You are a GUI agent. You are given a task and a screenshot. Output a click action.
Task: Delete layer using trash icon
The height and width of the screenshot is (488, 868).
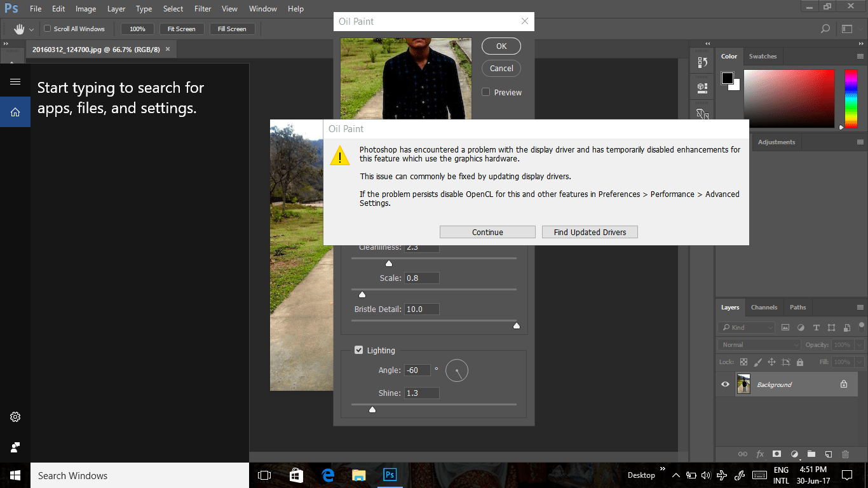[845, 454]
